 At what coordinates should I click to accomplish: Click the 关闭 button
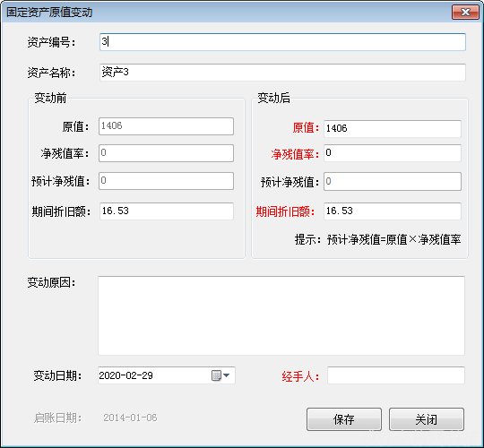pos(427,419)
